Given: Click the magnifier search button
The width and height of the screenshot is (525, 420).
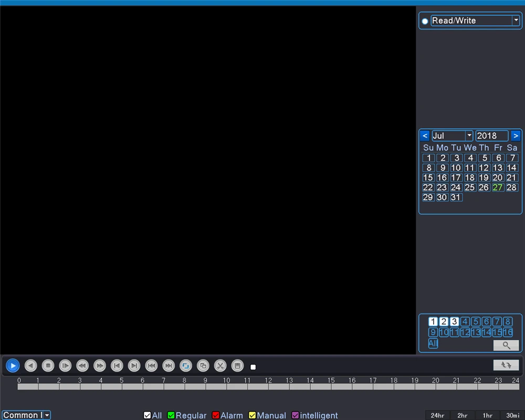Looking at the screenshot, I should (506, 345).
